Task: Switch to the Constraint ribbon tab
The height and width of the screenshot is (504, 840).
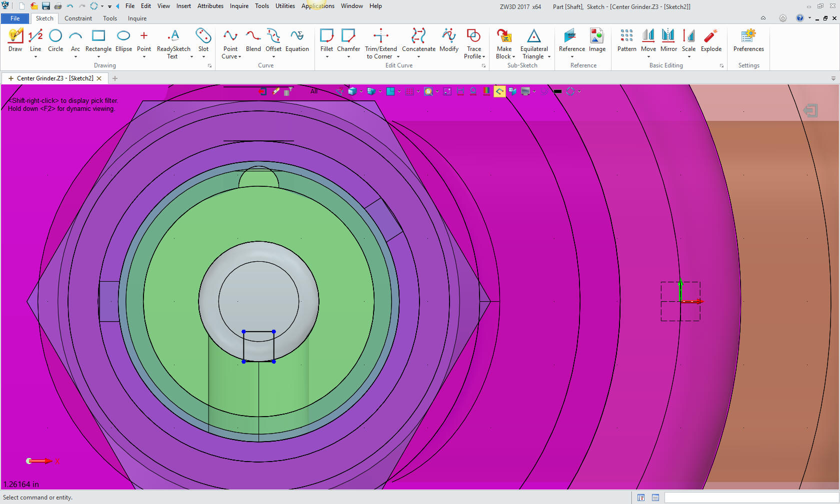Action: [x=78, y=18]
